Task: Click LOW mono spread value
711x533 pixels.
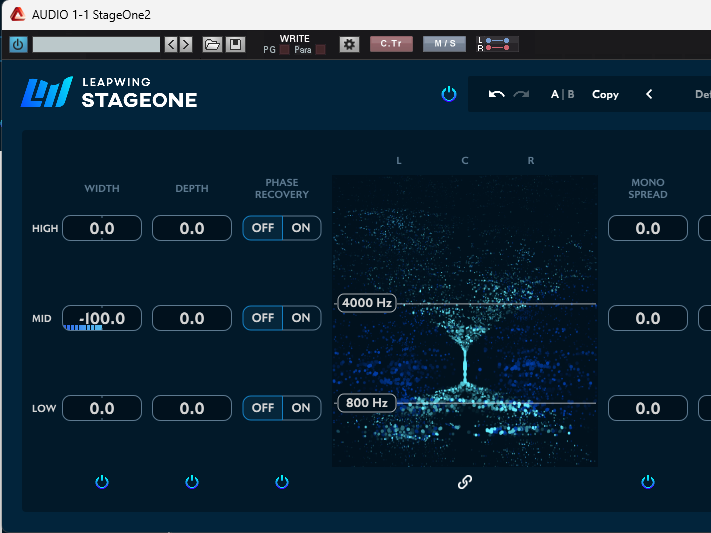Action: pyautogui.click(x=648, y=408)
